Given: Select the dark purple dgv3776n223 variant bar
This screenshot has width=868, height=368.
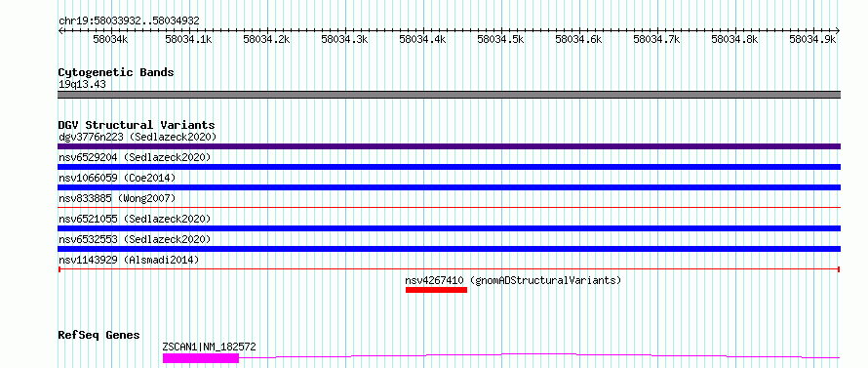Looking at the screenshot, I should pyautogui.click(x=449, y=146).
